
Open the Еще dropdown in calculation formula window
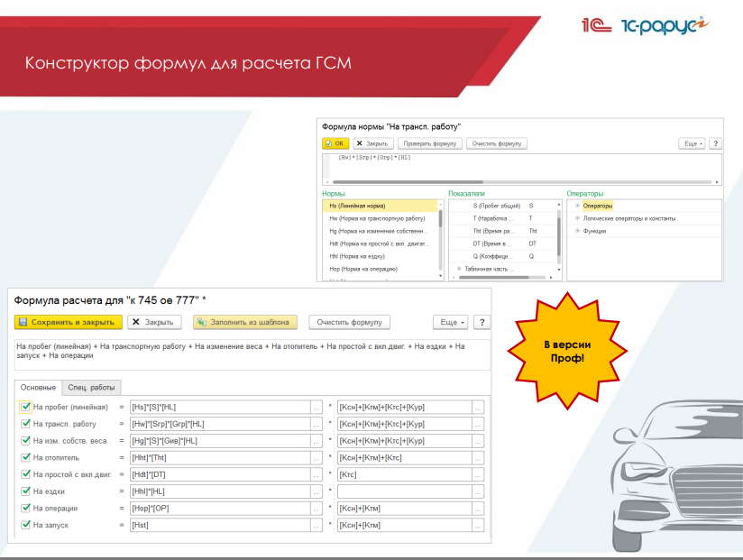[x=451, y=322]
